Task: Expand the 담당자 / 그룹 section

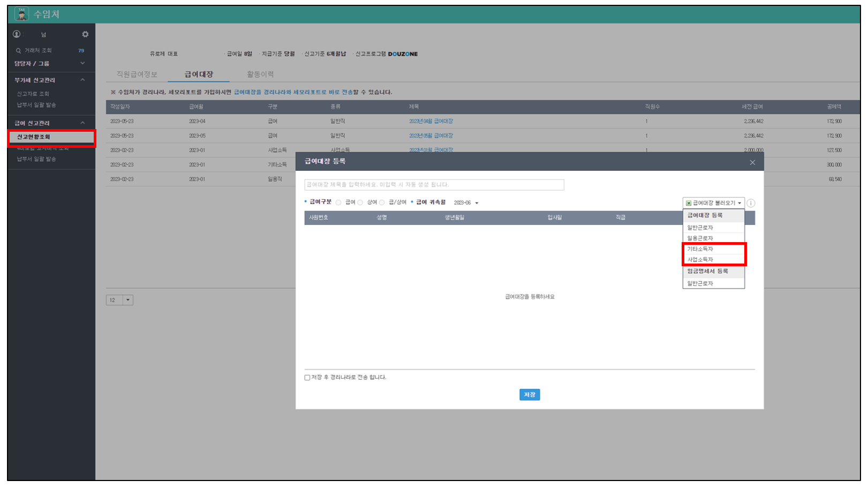Action: [82, 63]
